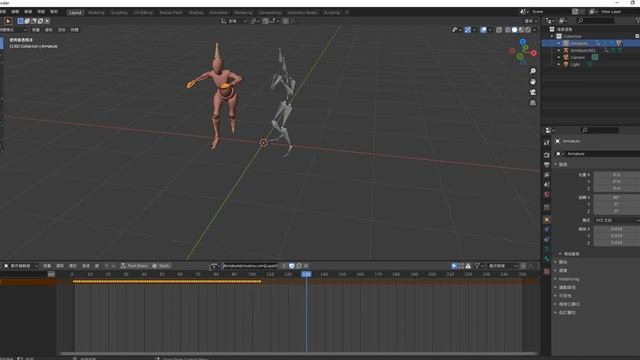The image size is (640, 360).
Task: Click the dope sheet horizontal scrollbar
Action: [x=298, y=353]
